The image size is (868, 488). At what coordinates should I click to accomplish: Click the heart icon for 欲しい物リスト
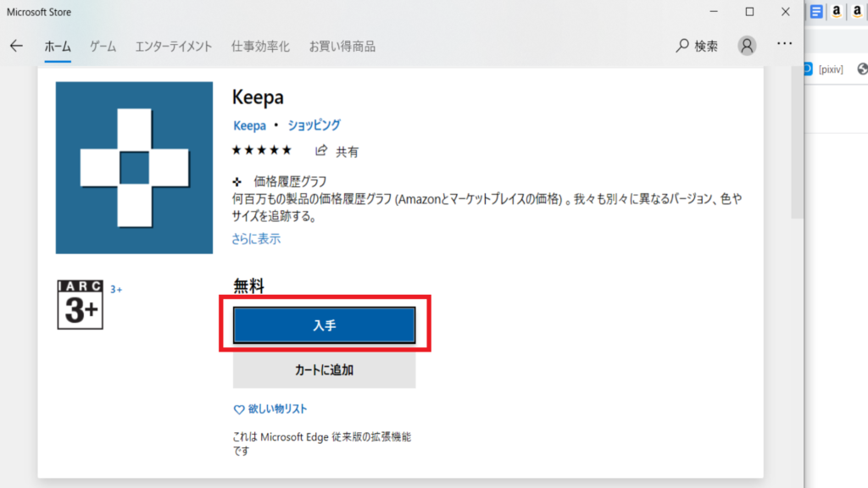point(238,409)
